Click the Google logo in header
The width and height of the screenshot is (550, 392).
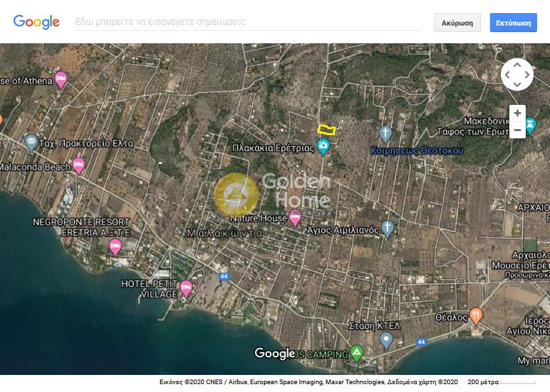(x=37, y=22)
